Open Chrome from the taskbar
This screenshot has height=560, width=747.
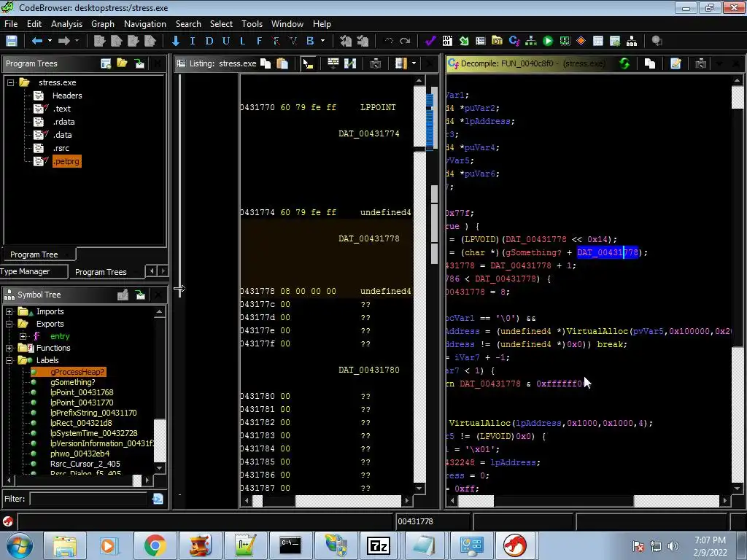coord(155,545)
